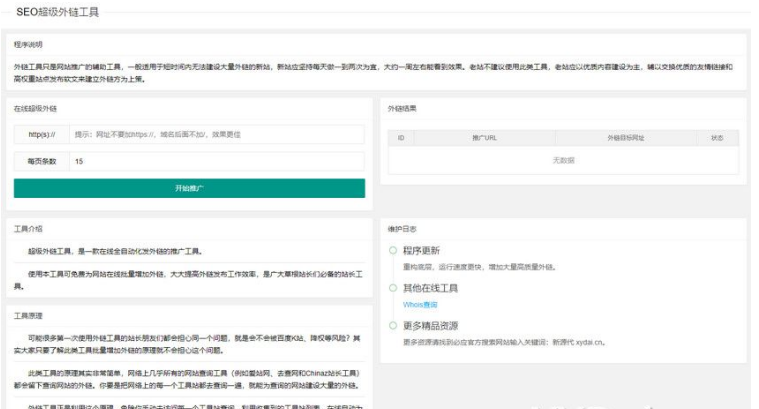Click the 更多精品资源 timeline circle marker
This screenshot has width=759, height=409.
pos(393,325)
